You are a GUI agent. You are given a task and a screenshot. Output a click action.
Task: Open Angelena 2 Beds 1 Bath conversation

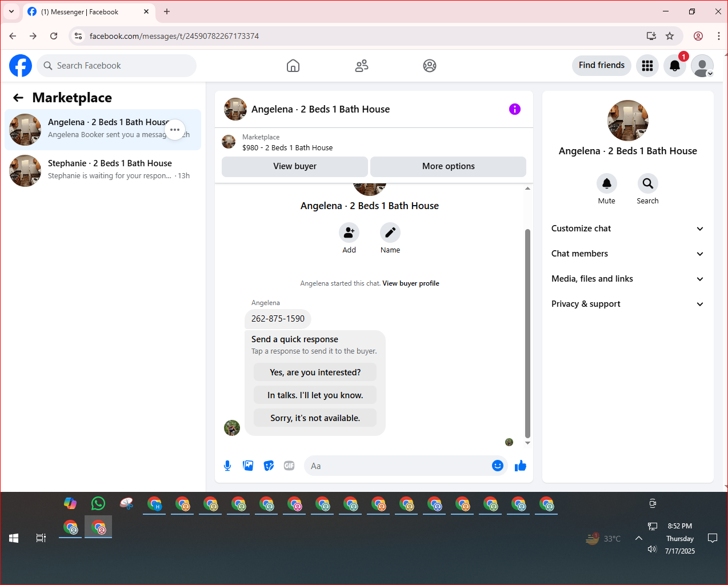[x=103, y=130]
